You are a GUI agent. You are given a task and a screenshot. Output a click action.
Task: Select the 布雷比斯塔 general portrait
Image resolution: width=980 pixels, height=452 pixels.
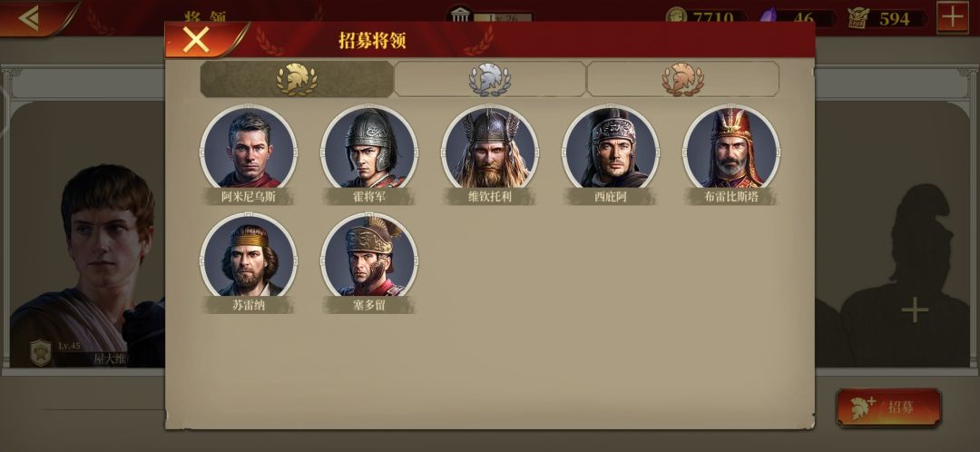(x=731, y=148)
